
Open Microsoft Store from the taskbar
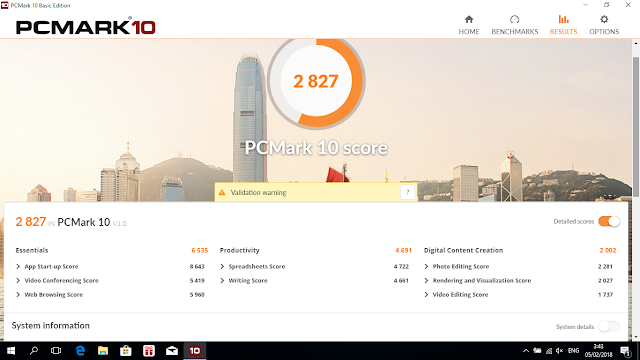coord(126,351)
